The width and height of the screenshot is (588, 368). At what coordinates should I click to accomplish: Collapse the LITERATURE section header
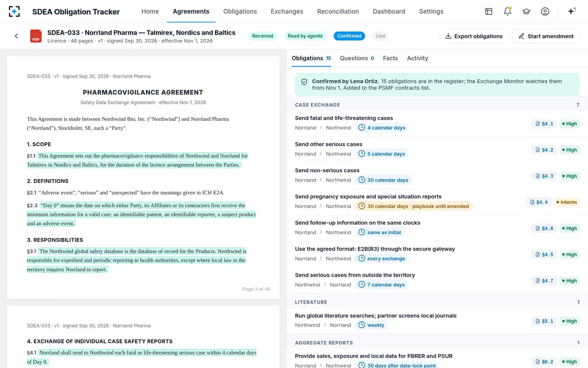(x=437, y=302)
